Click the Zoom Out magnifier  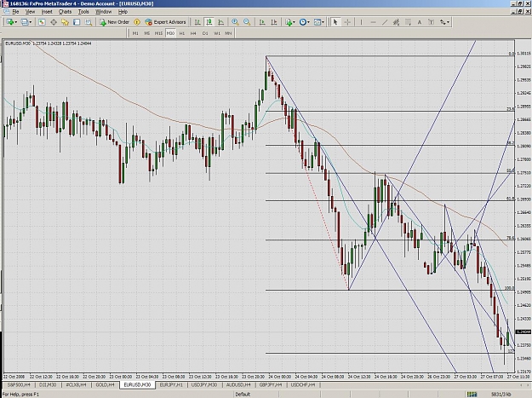[x=247, y=22]
